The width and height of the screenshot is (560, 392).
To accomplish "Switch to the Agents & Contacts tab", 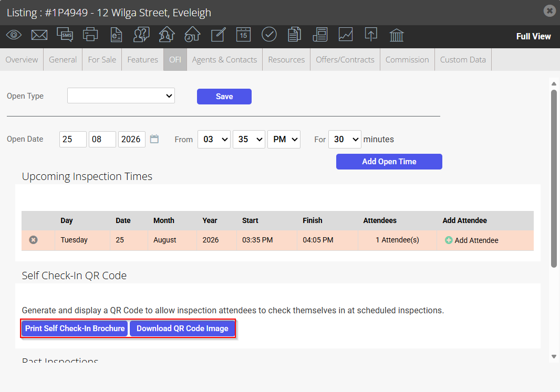I will pos(224,60).
